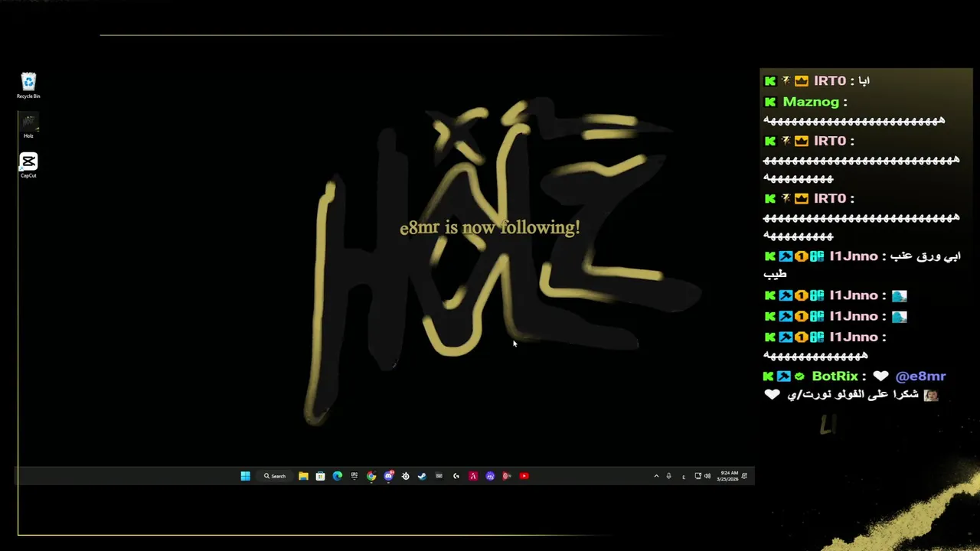Screen dimensions: 980x551
Task: Click the Maznog username in chat
Action: 811,102
